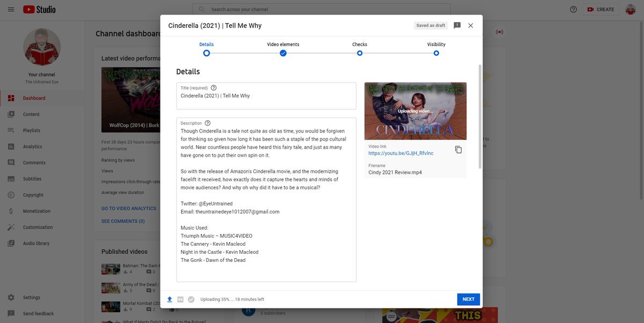Send feedback via dialog feedback icon

[x=457, y=25]
